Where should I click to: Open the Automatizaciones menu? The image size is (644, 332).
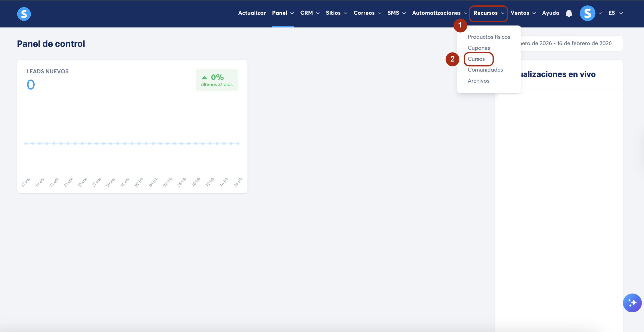pyautogui.click(x=439, y=13)
